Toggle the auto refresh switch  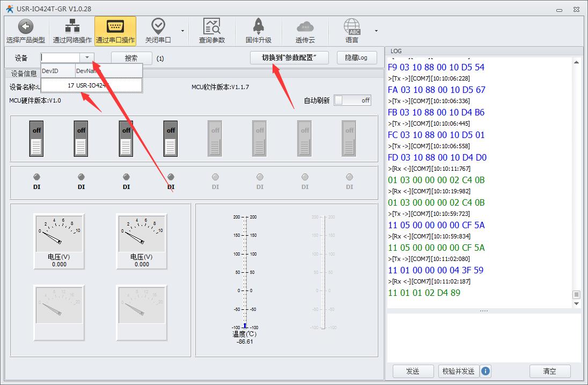[x=352, y=100]
